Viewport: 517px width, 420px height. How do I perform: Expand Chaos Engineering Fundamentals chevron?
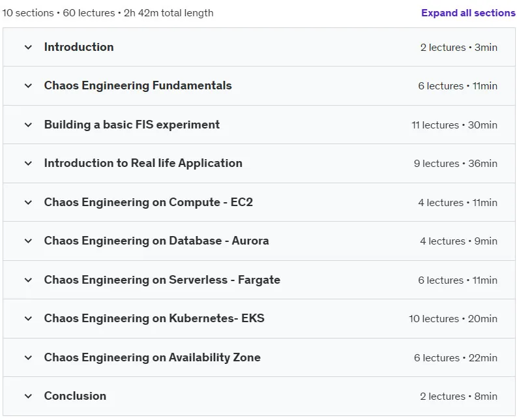pos(28,86)
